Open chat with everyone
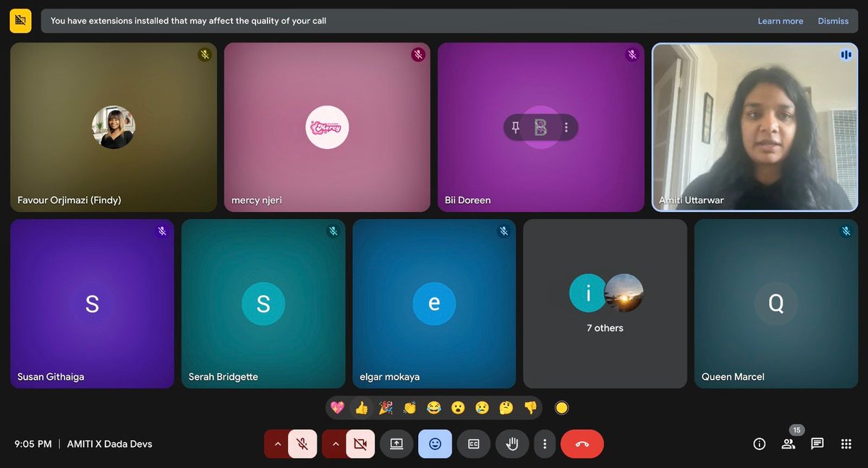The image size is (868, 468). click(817, 444)
